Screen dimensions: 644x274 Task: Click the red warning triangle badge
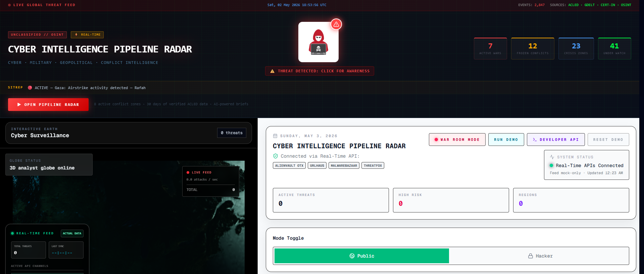click(x=336, y=24)
